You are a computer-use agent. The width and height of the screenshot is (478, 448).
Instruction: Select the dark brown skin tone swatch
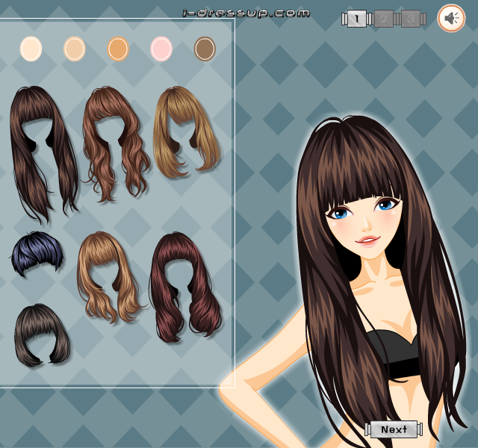pos(205,49)
